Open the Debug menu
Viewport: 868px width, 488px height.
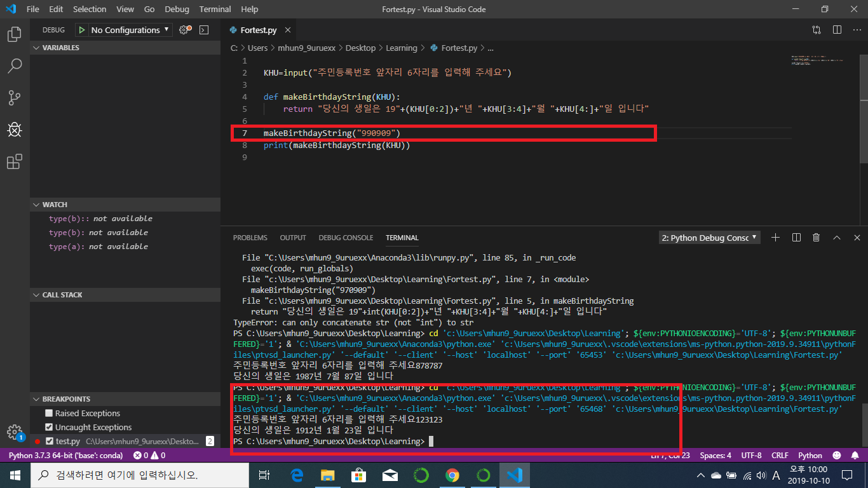click(x=177, y=9)
